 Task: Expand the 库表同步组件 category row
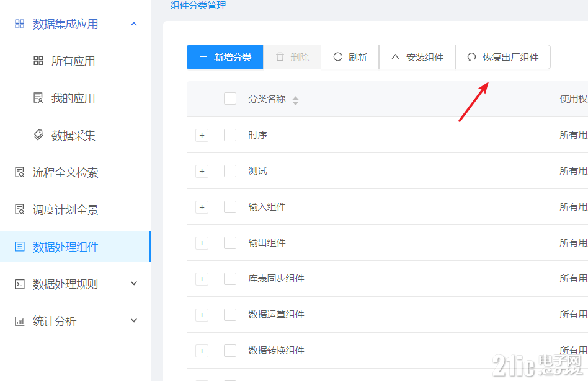click(202, 279)
